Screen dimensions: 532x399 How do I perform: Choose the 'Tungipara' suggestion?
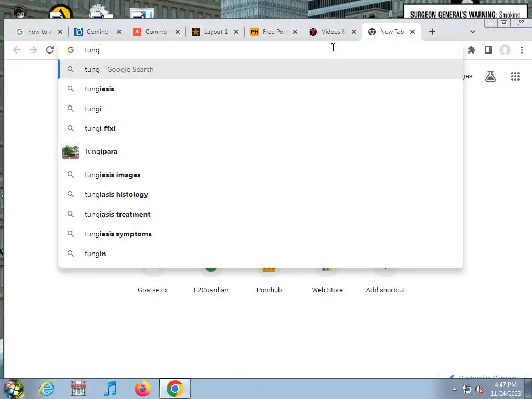pyautogui.click(x=261, y=151)
